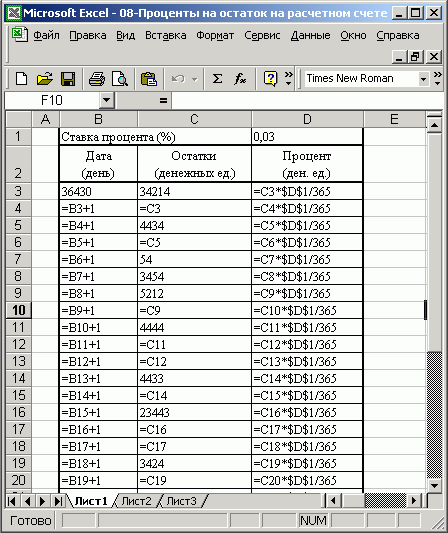Open the Times New Roman font dropdown
Viewport: 448px width, 533px height.
tap(423, 79)
